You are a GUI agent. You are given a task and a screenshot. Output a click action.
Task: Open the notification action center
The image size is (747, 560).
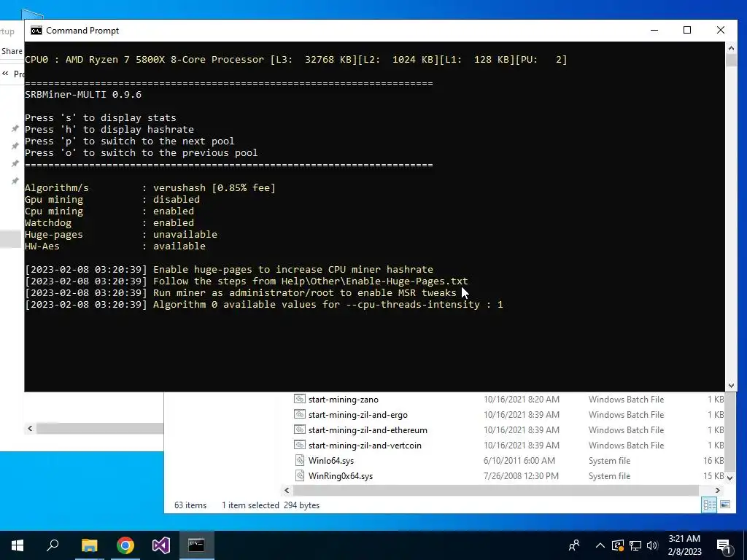tap(724, 545)
